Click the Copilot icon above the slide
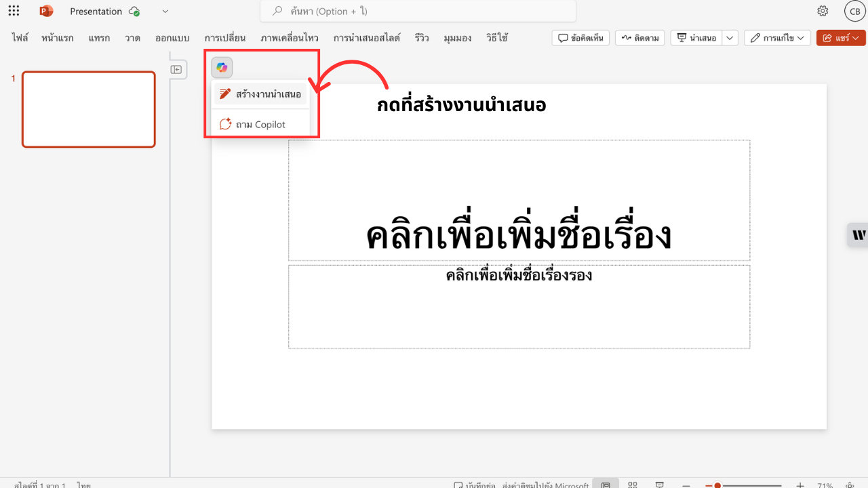The width and height of the screenshot is (868, 488). point(222,68)
